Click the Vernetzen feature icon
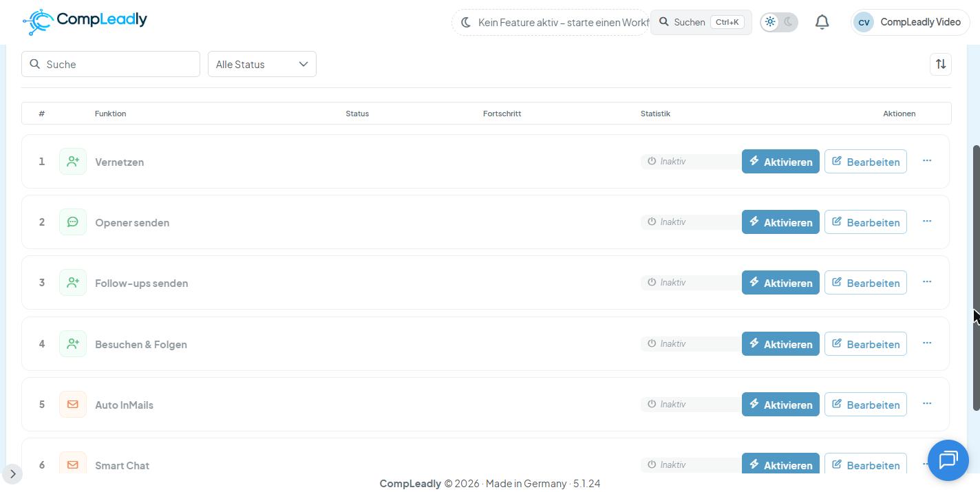Viewport: 980px width, 492px height. (73, 162)
